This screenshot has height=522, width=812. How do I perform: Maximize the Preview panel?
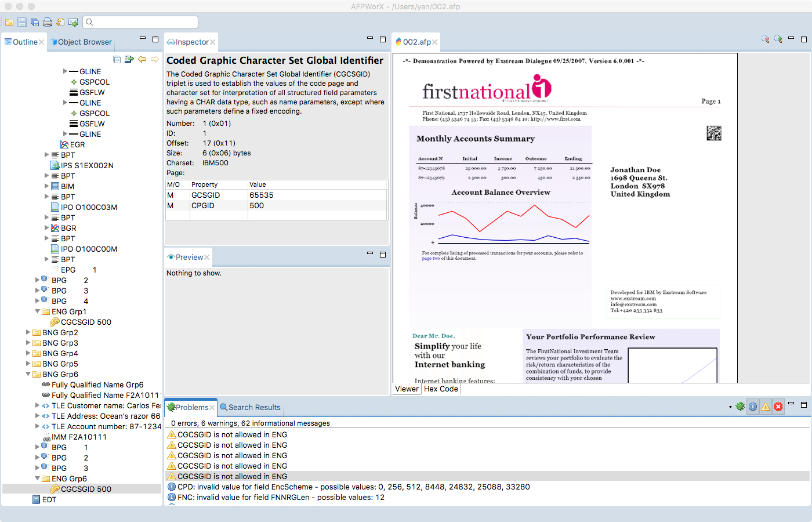[383, 254]
